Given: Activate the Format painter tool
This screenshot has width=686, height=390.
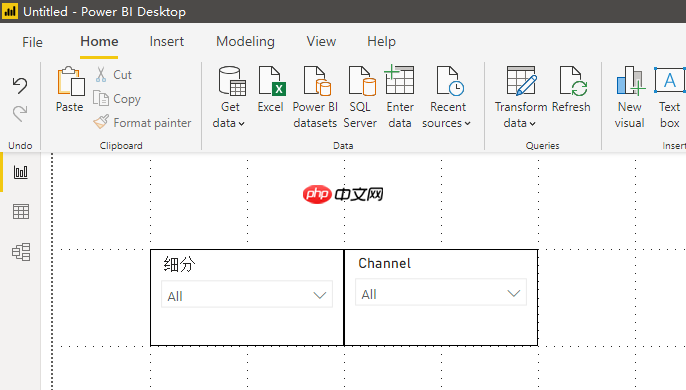Looking at the screenshot, I should (x=142, y=123).
